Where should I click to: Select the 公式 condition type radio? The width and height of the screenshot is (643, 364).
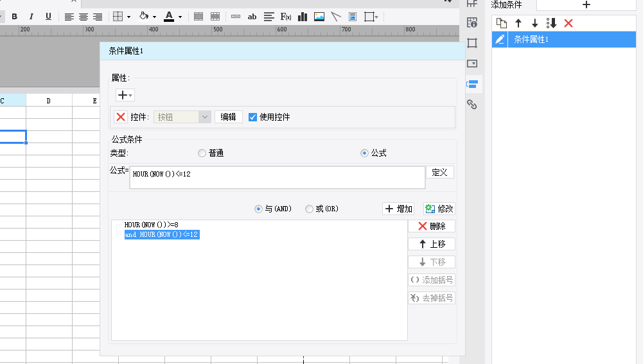tap(365, 153)
